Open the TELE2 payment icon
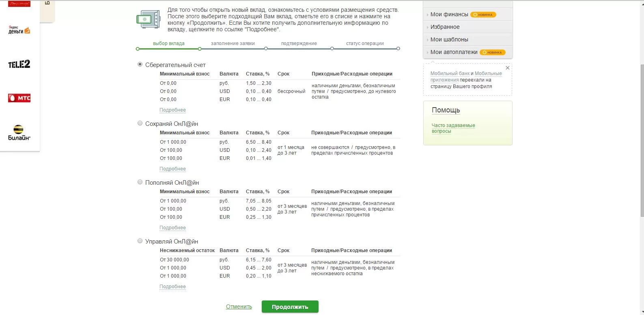Screen dimensions: 644x315 [x=19, y=64]
